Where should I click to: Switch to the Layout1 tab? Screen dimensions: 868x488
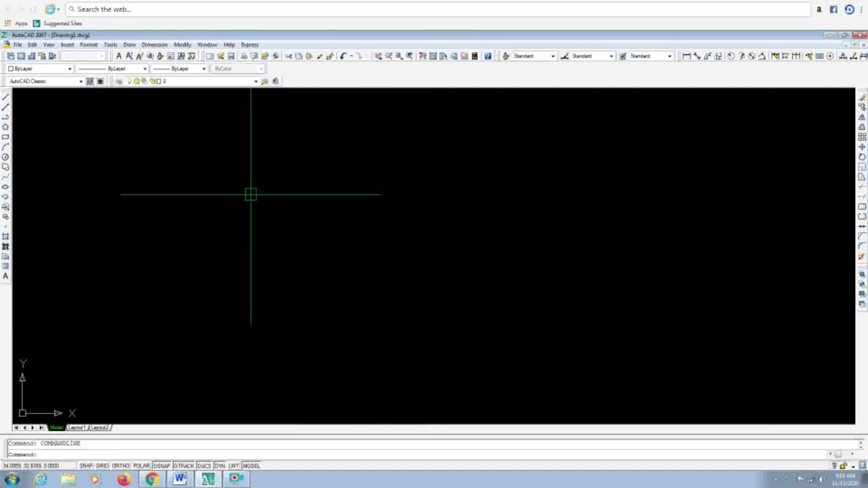77,428
